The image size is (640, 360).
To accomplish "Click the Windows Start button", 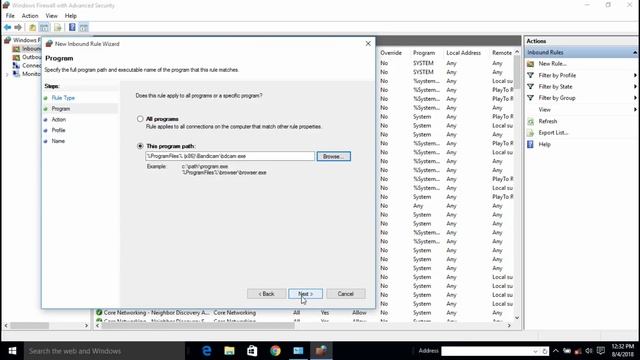I will click(12, 351).
